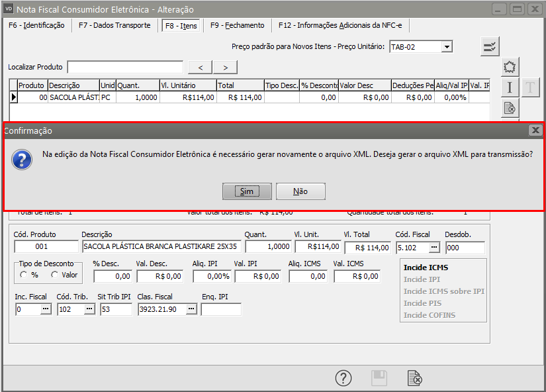
Task: Click the 'I' icon button beside grid
Action: [x=510, y=87]
